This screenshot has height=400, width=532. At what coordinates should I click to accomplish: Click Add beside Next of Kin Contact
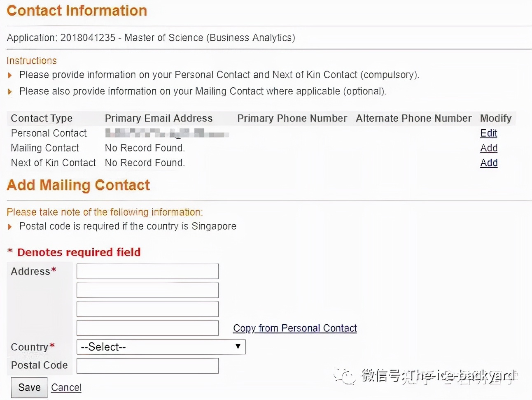[x=489, y=163]
